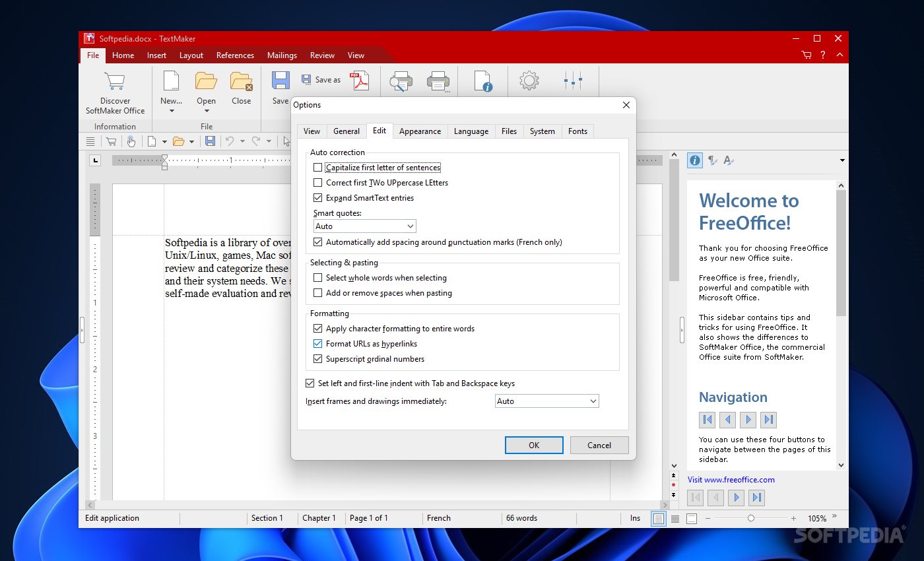Open Insert frames and drawings immediately dropdown
The width and height of the screenshot is (924, 561).
(547, 401)
